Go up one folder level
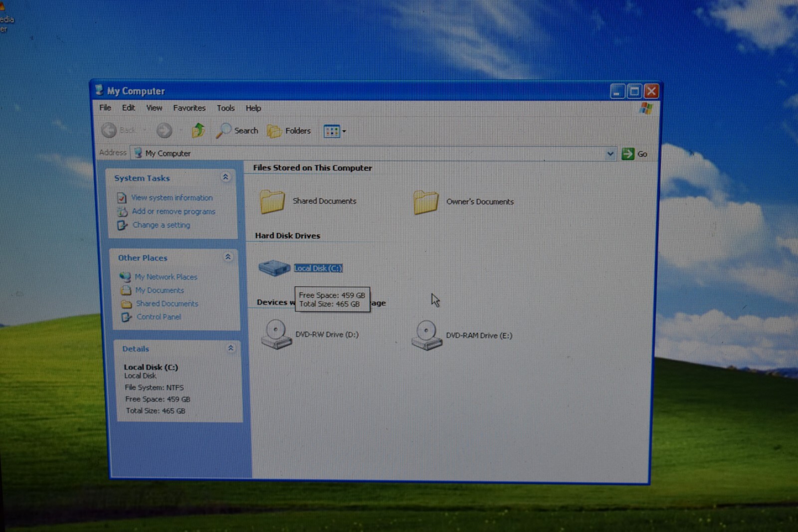This screenshot has height=532, width=798. coord(199,130)
